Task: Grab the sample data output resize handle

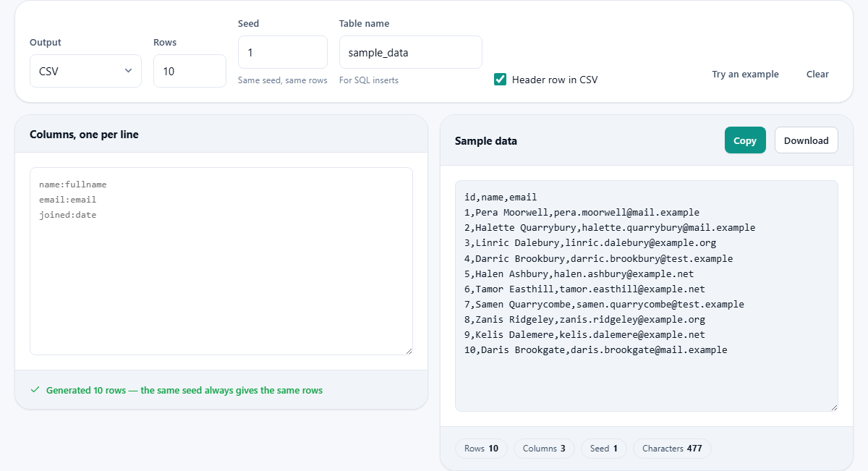Action: click(833, 407)
